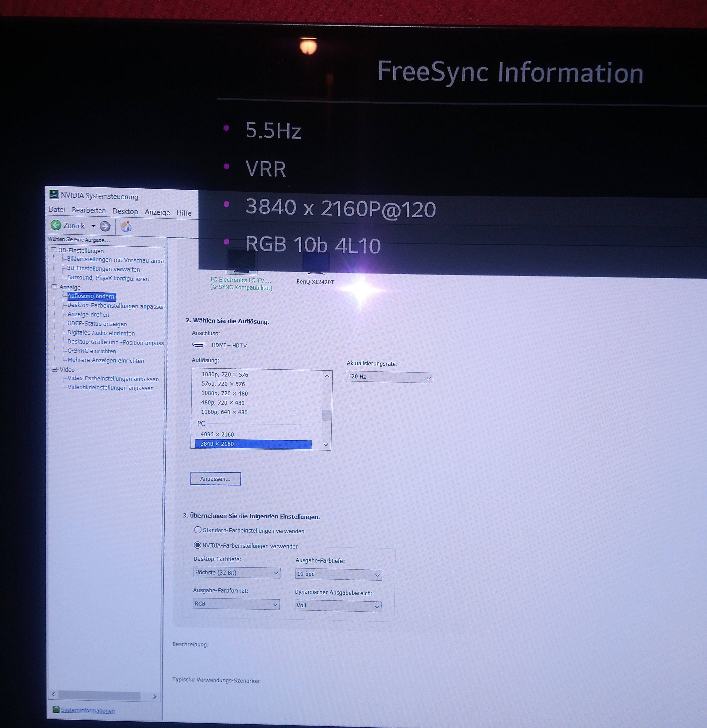Image resolution: width=707 pixels, height=728 pixels.
Task: Select the BenQ XL2420T display icon
Action: point(316,263)
